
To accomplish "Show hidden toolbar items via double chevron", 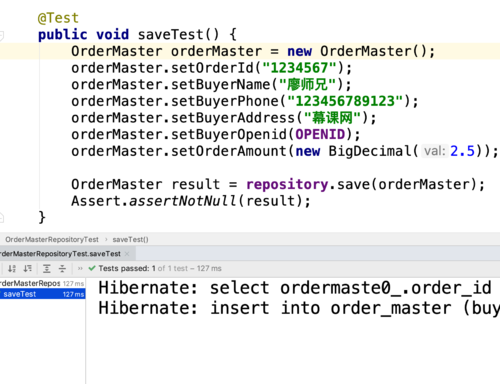I will (80, 268).
